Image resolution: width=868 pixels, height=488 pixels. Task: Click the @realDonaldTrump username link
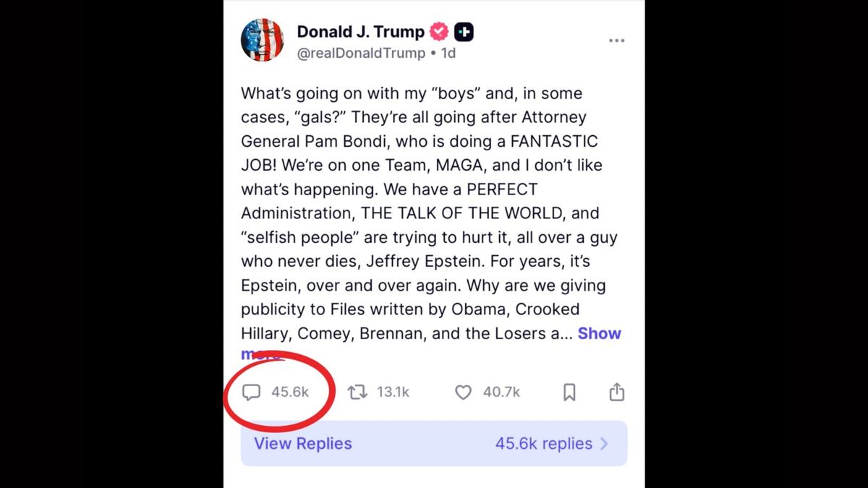[359, 53]
